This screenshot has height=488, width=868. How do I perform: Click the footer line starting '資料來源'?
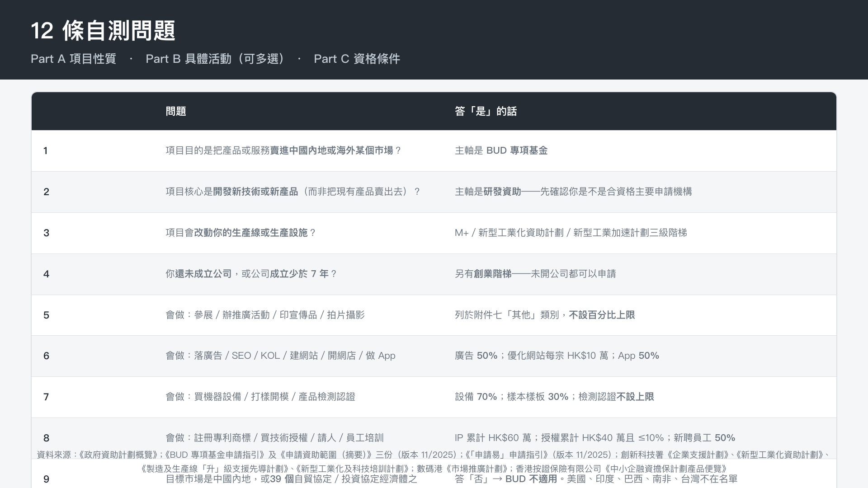(434, 455)
